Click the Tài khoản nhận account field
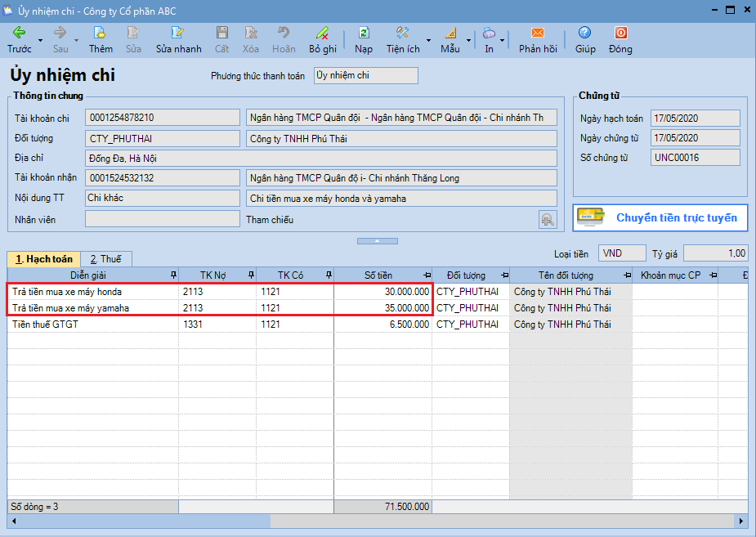Image resolution: width=756 pixels, height=537 pixels. click(163, 178)
